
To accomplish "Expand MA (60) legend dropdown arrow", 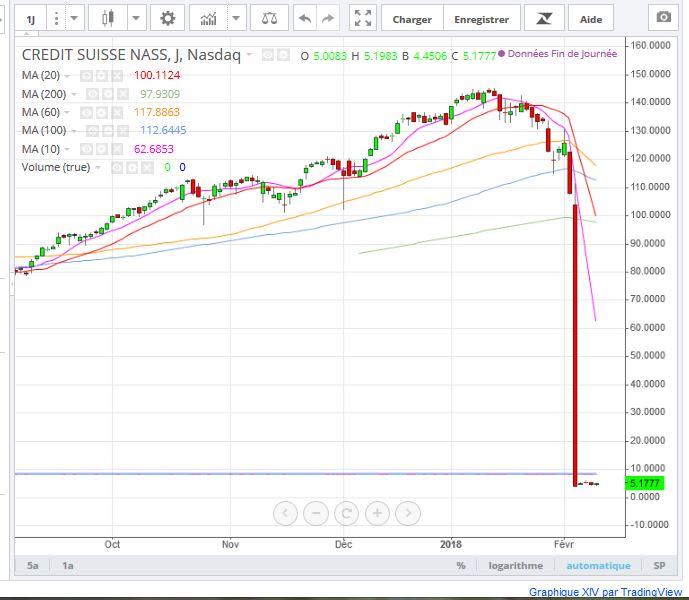I will [67, 113].
